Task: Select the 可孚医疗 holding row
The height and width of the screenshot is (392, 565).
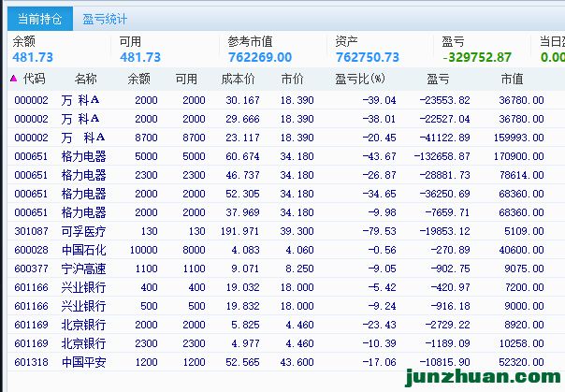Action: (286, 231)
